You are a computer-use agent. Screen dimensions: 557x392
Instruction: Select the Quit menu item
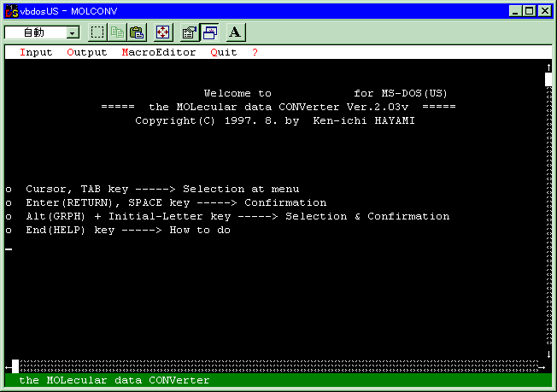coord(224,52)
